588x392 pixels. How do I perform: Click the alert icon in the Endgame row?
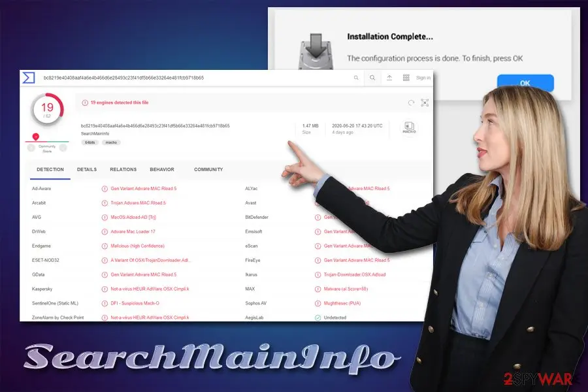click(105, 246)
